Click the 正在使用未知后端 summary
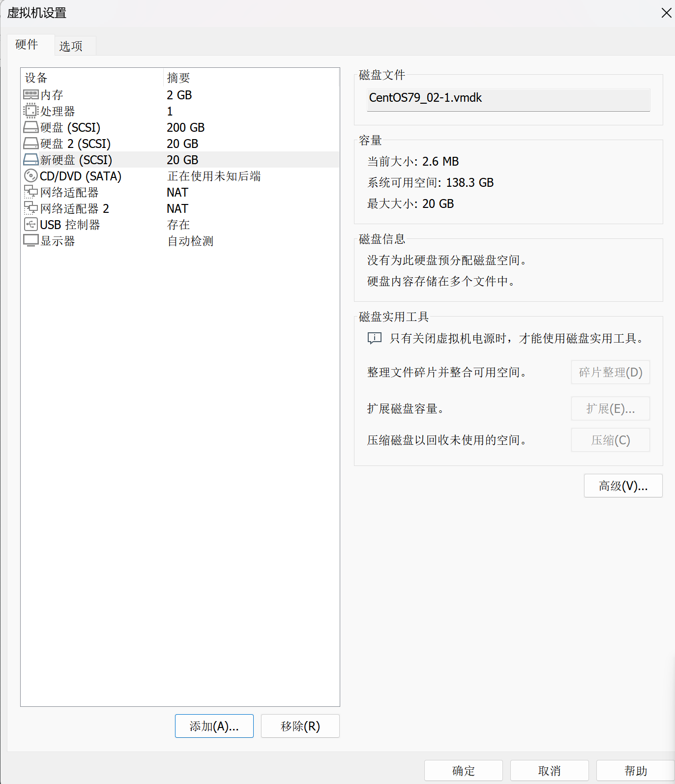The height and width of the screenshot is (784, 675). (214, 176)
